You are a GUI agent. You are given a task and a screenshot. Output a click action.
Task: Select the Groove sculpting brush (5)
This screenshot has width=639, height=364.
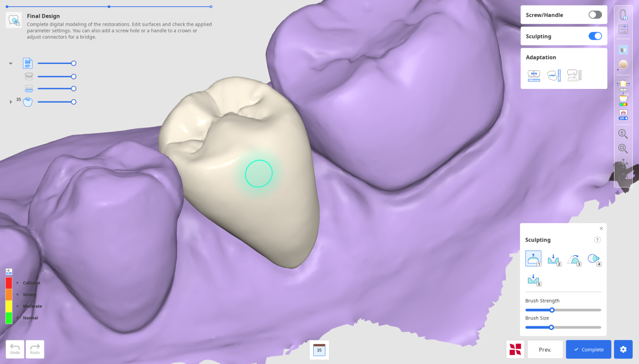(x=534, y=280)
